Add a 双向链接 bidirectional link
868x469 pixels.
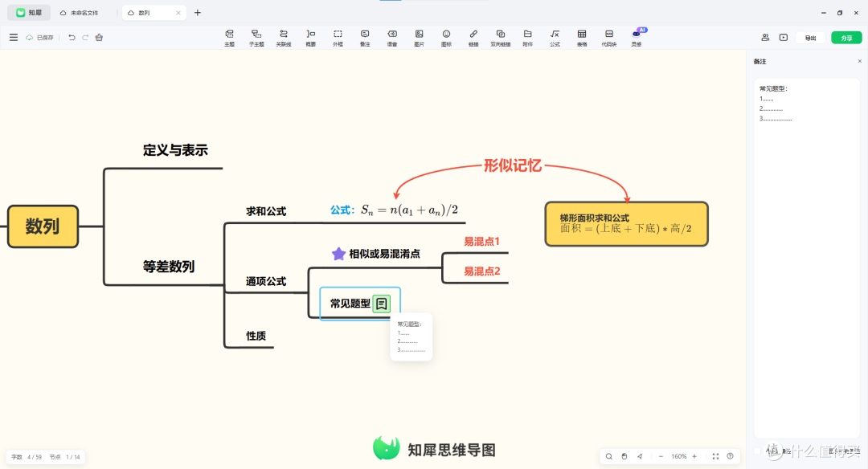pyautogui.click(x=501, y=38)
